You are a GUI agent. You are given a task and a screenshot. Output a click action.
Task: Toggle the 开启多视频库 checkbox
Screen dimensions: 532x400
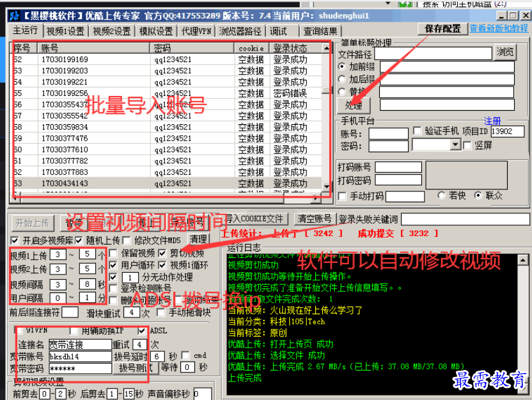click(x=15, y=241)
